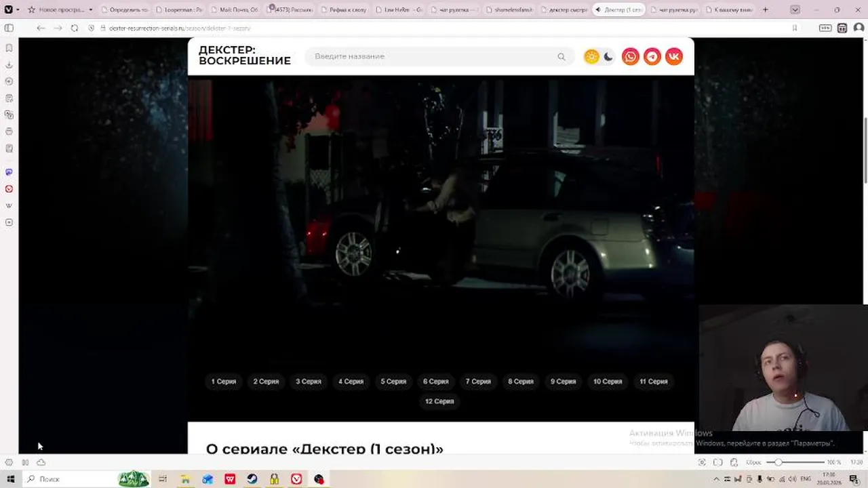
Task: Select '1 Серия' episode button
Action: [x=224, y=382]
